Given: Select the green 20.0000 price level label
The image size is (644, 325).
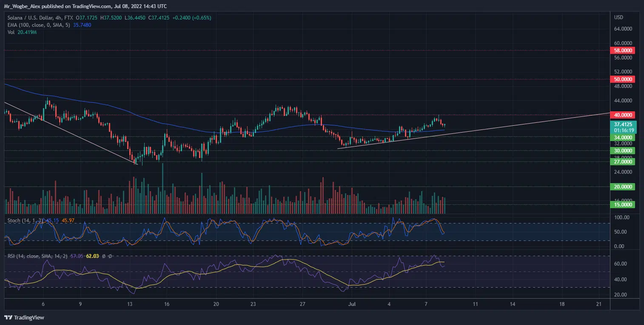Looking at the screenshot, I should [x=622, y=187].
